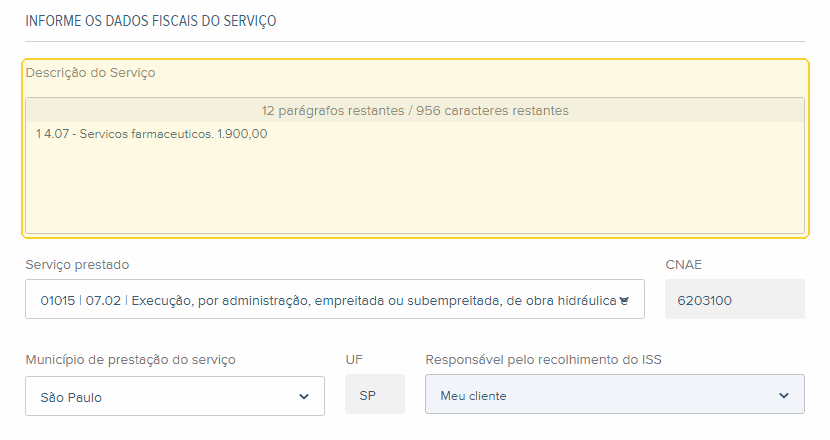Screen dimensions: 830x440
Task: Click the 'Responsável pelo recolhimento do ISS' label
Action: point(544,360)
